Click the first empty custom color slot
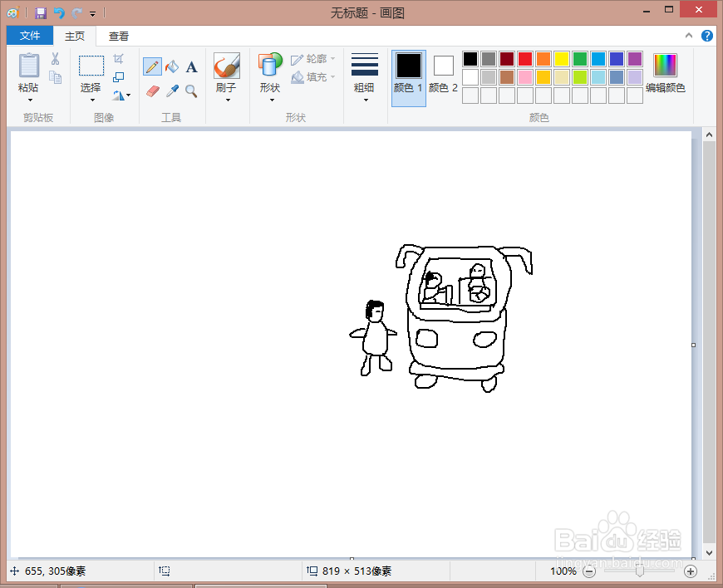 click(470, 96)
